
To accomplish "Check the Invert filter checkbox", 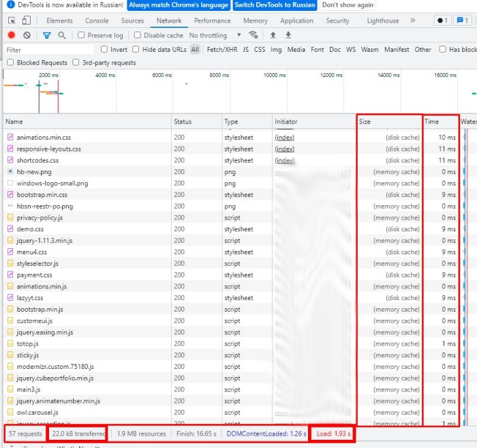I will (x=104, y=49).
